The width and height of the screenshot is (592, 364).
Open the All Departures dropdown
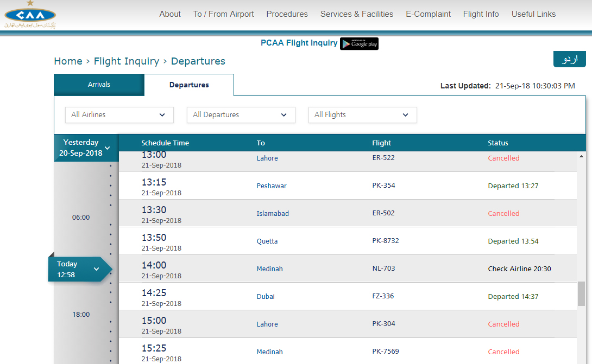click(x=241, y=114)
